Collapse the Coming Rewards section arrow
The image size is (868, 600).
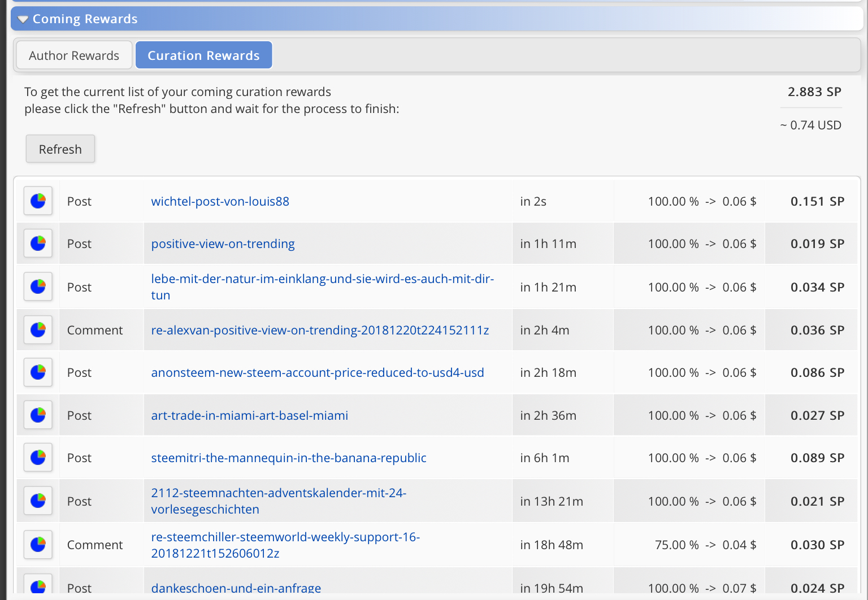coord(23,19)
